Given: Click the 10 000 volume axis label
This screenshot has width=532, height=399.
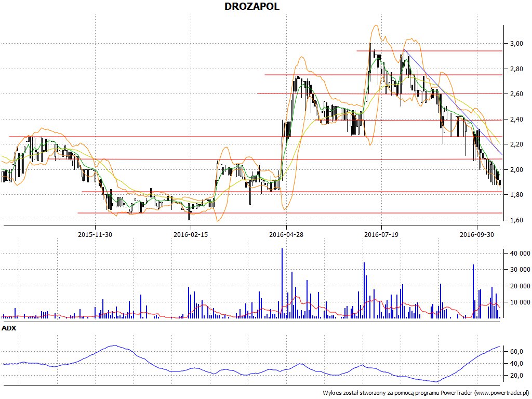Looking at the screenshot, I should coord(520,302).
